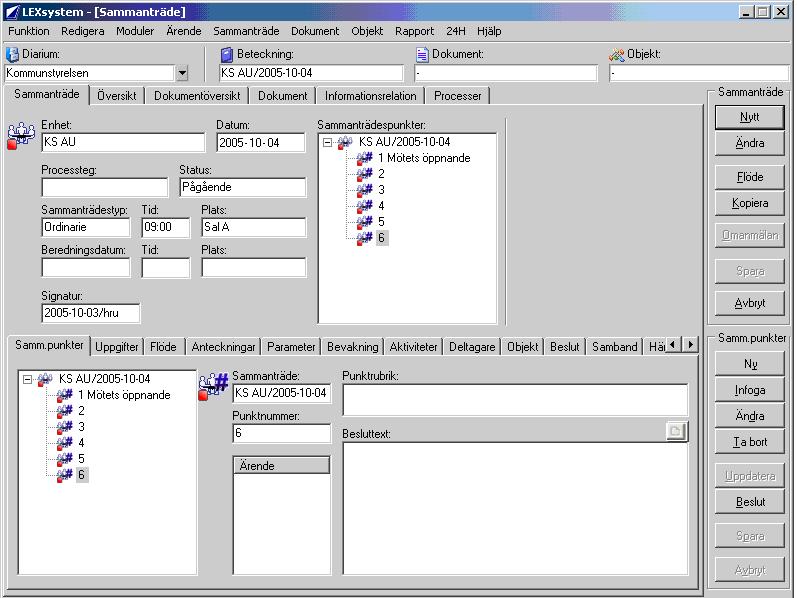This screenshot has width=797, height=598.
Task: Click the Punktnummer field showing 6
Action: pyautogui.click(x=282, y=433)
